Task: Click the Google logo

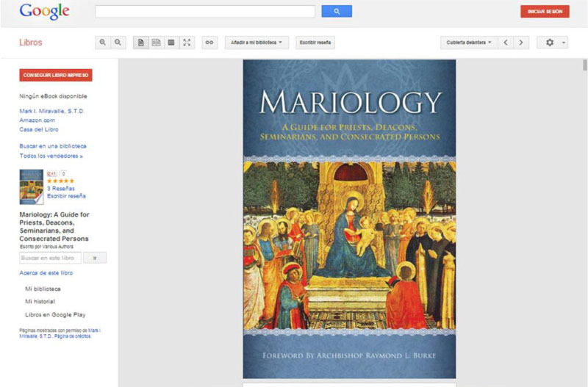Action: point(44,11)
